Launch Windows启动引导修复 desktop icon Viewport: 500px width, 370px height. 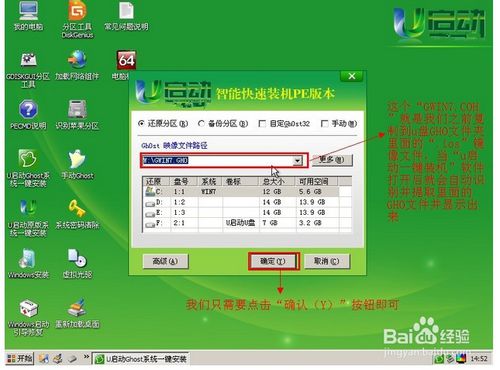point(28,317)
